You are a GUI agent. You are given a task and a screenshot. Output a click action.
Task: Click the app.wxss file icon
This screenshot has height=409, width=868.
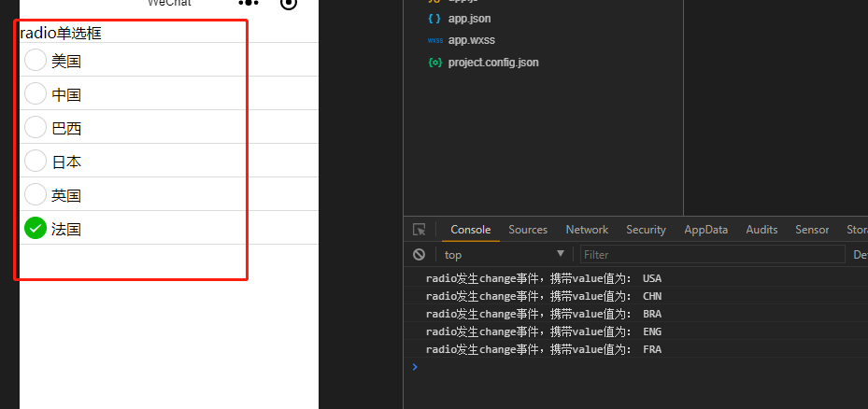click(x=434, y=40)
